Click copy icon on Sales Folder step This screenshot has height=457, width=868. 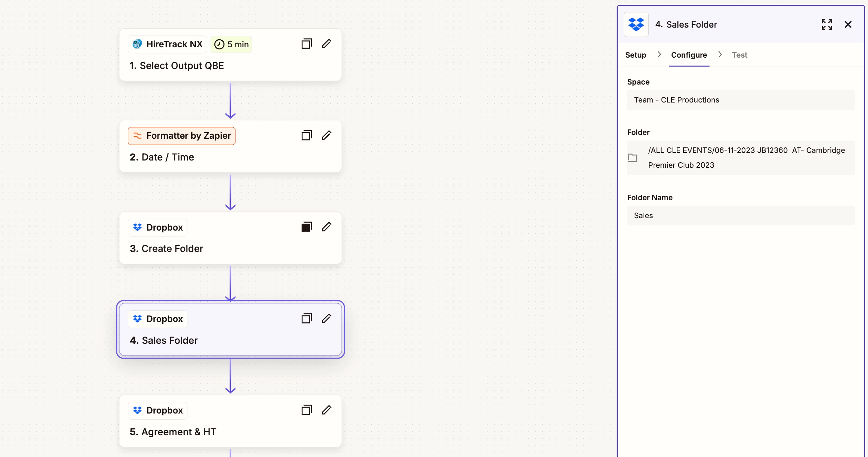tap(306, 318)
